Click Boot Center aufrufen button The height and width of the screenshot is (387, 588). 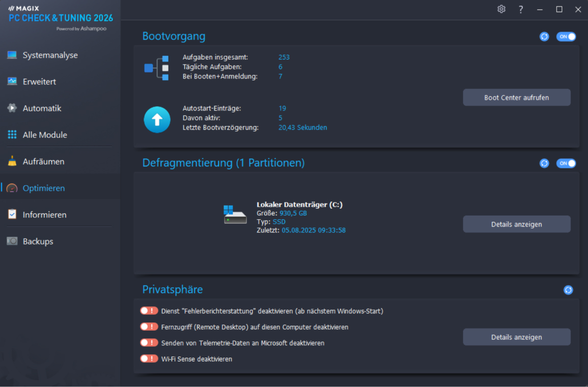click(x=516, y=98)
